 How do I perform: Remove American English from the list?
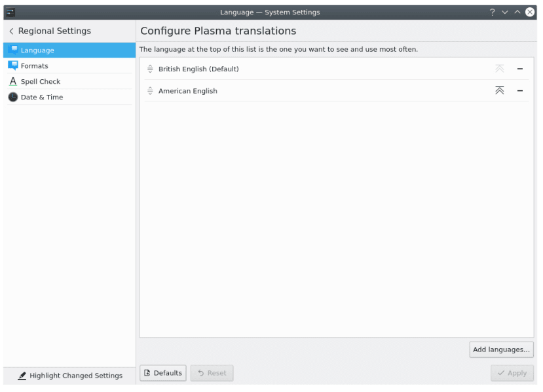[x=520, y=91]
